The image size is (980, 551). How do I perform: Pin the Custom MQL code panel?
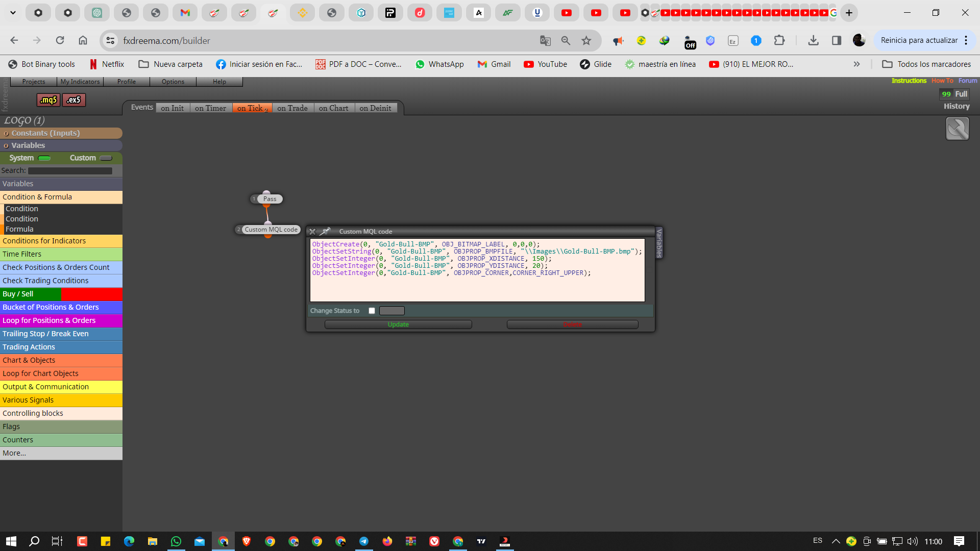[325, 232]
